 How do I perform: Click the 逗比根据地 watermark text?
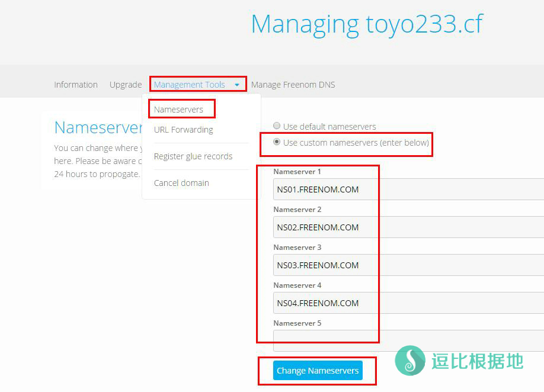[x=477, y=361]
